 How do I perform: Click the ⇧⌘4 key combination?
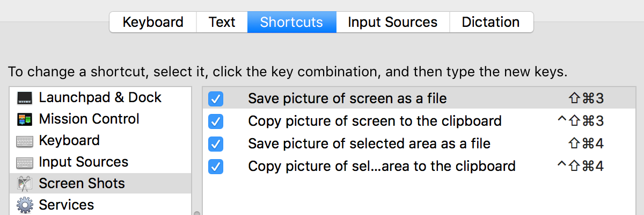pos(586,144)
